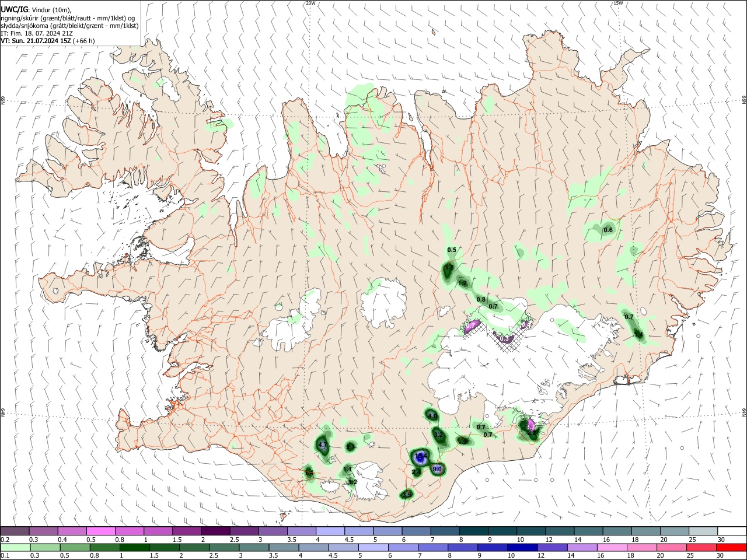Select the valid time line 'VT: Sun. 21.07.2024 15Z'
The height and width of the screenshot is (560, 747).
(x=36, y=41)
